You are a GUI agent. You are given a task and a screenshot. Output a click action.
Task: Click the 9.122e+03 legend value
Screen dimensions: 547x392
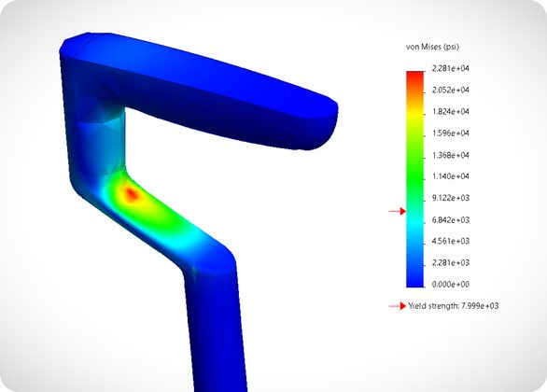tap(450, 198)
